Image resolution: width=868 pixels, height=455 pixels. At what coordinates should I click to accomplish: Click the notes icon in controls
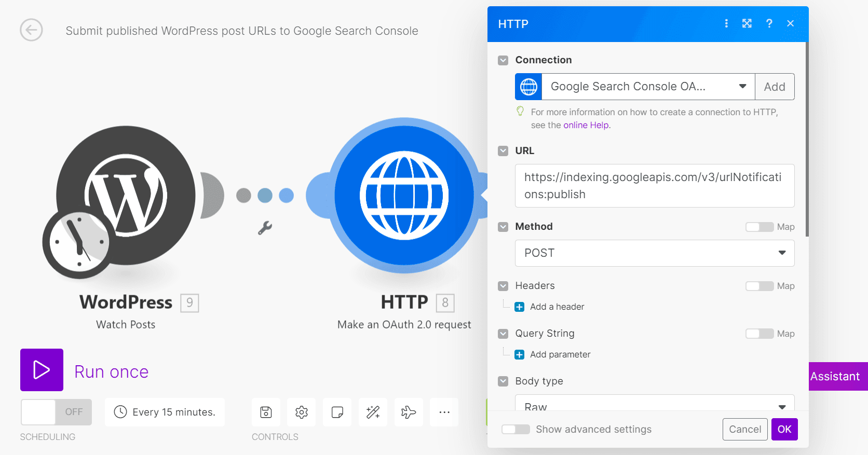coord(337,412)
